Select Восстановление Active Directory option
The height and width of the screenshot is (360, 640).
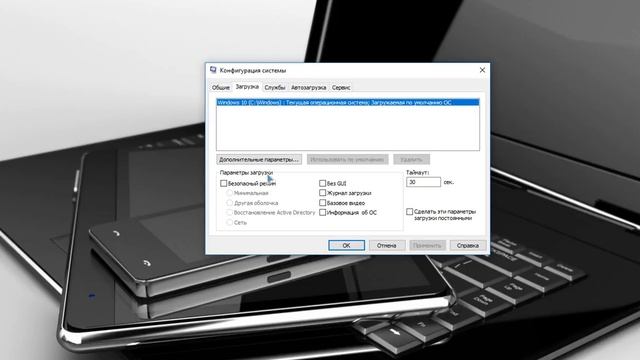[x=229, y=213]
